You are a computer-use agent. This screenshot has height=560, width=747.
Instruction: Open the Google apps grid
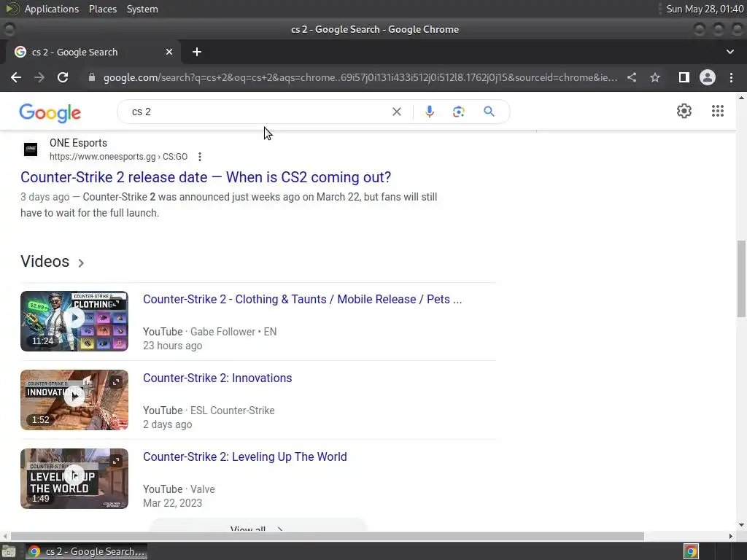pos(718,111)
